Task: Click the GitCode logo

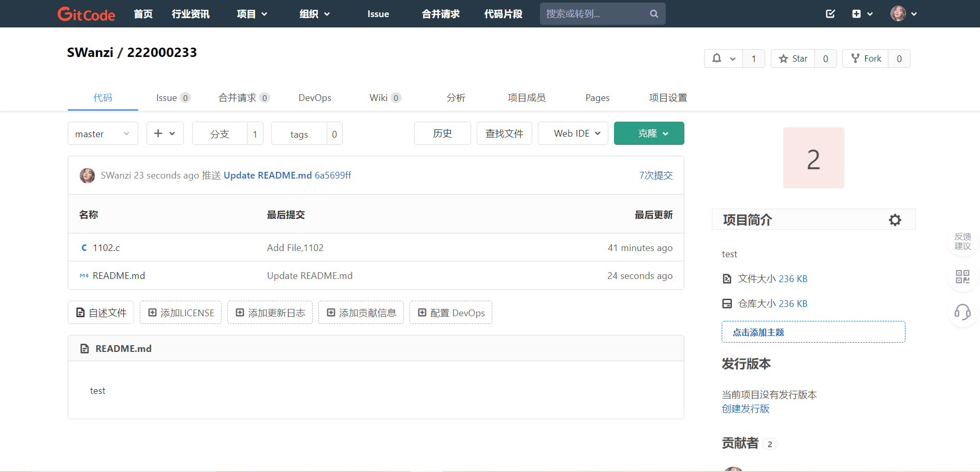Action: click(86, 14)
